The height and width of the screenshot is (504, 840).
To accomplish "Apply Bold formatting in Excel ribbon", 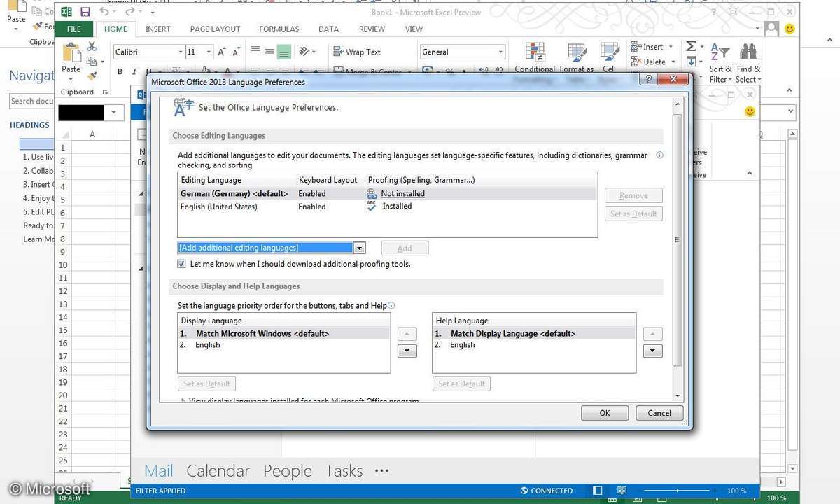I will point(120,71).
